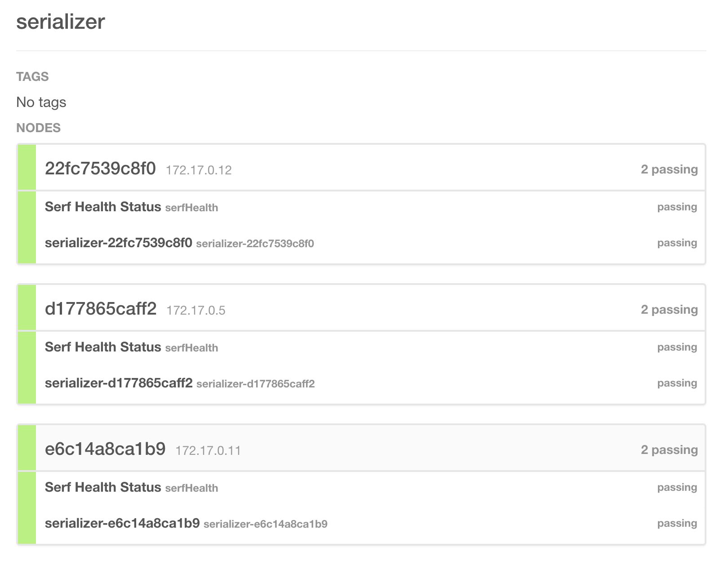Click the passing label beside serializer-d177865caff2
Image resolution: width=728 pixels, height=569 pixels.
click(676, 383)
